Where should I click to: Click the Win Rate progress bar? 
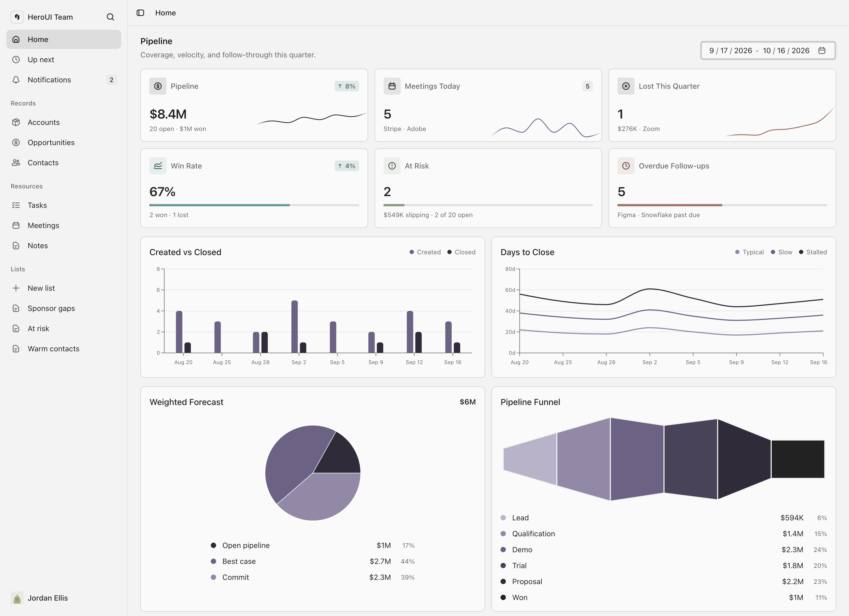click(x=254, y=205)
